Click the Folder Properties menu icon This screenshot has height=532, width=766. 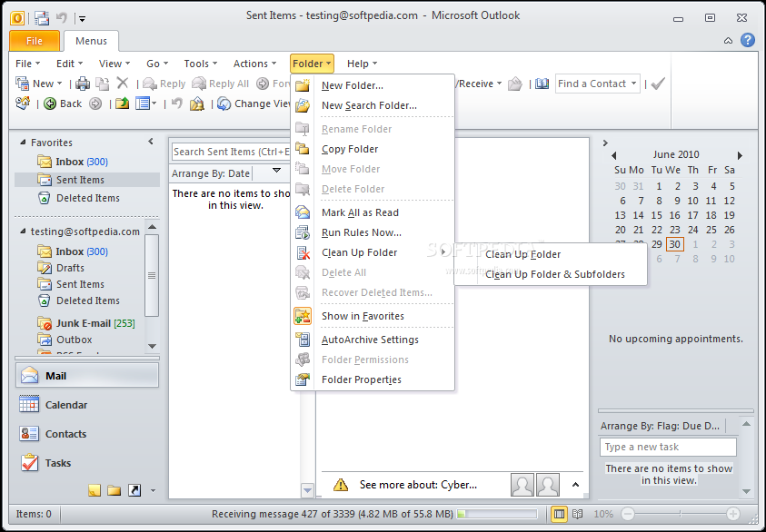coord(303,379)
